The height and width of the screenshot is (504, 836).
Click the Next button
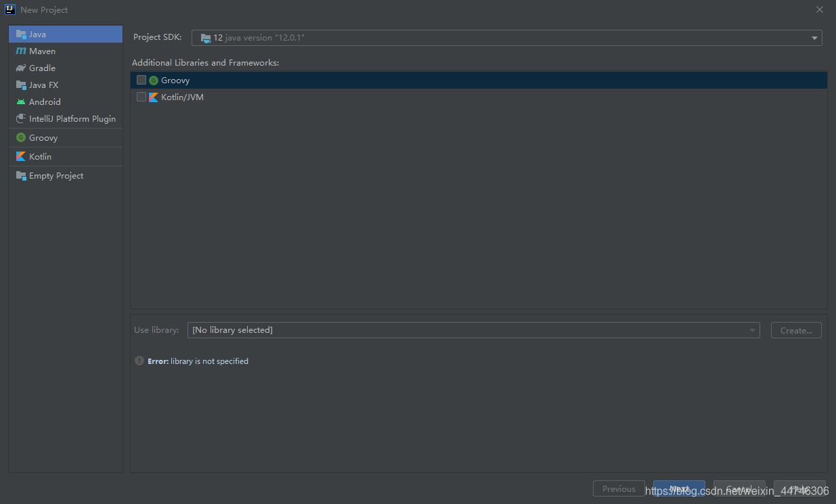pos(679,488)
